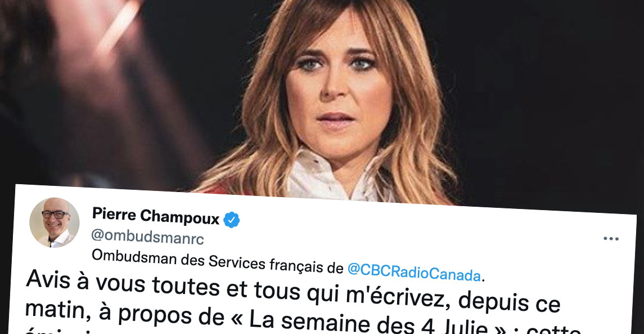This screenshot has height=334, width=644.
Task: Open the tweet's three-dot more options menu
Action: (611, 239)
